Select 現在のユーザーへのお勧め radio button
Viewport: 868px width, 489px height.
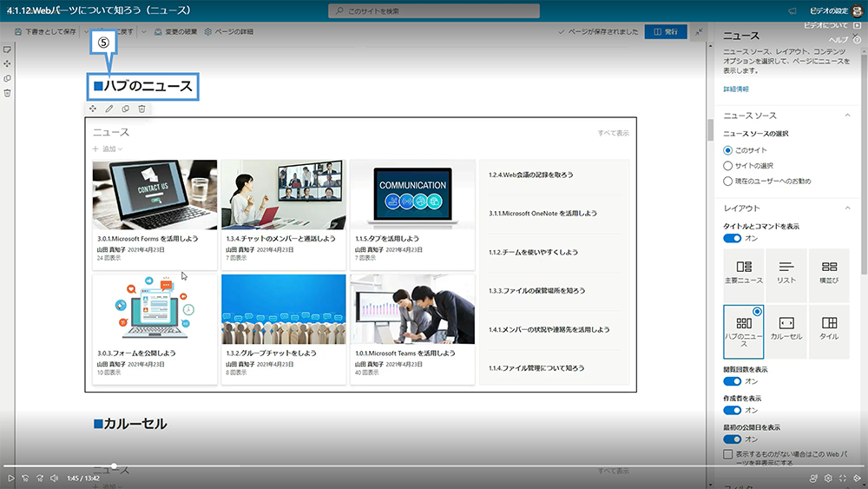[x=728, y=181]
